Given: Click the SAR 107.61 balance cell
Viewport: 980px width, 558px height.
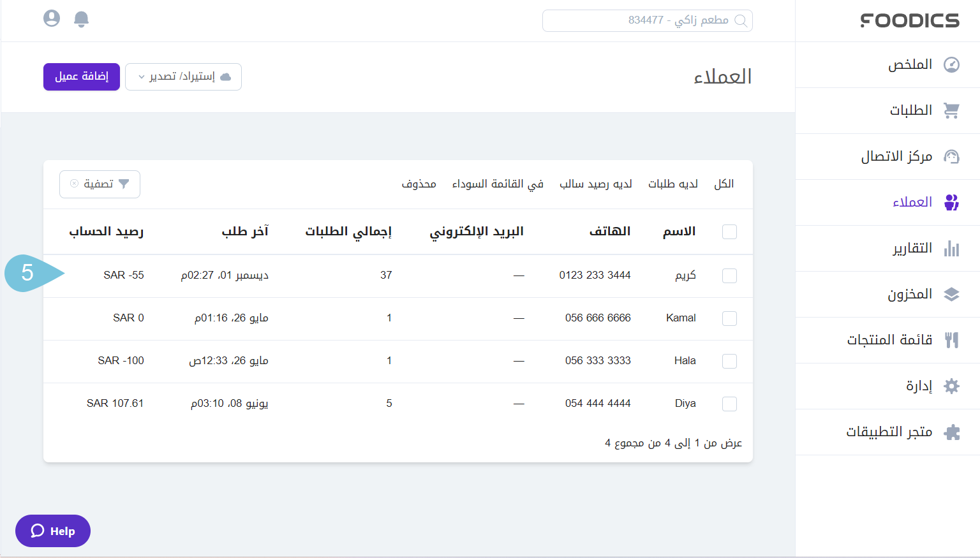Looking at the screenshot, I should [115, 403].
